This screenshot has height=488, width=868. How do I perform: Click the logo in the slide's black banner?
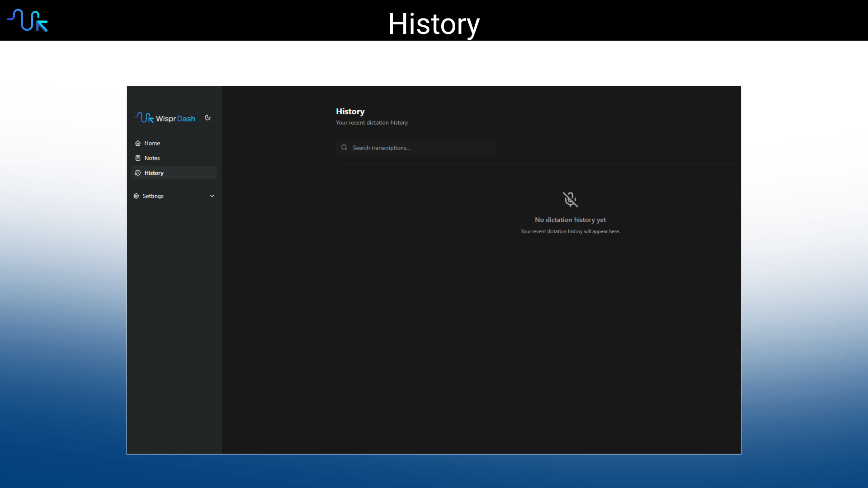pos(28,20)
